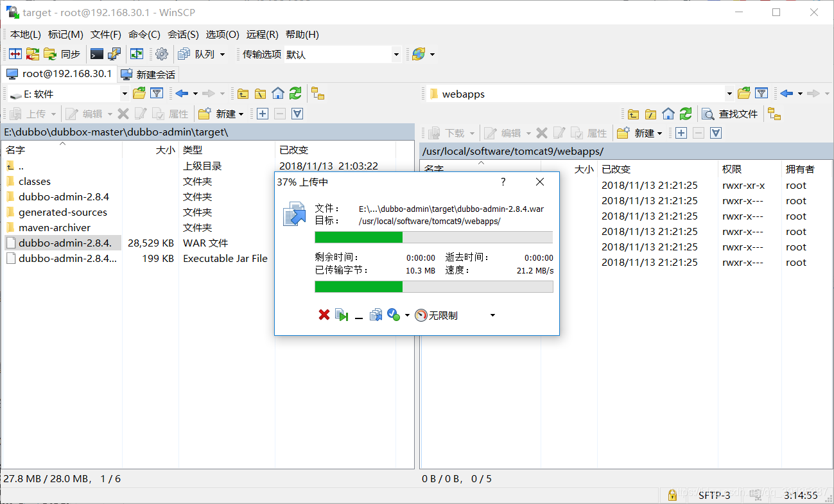
Task: Click the help question mark in the upload dialog
Action: (503, 182)
